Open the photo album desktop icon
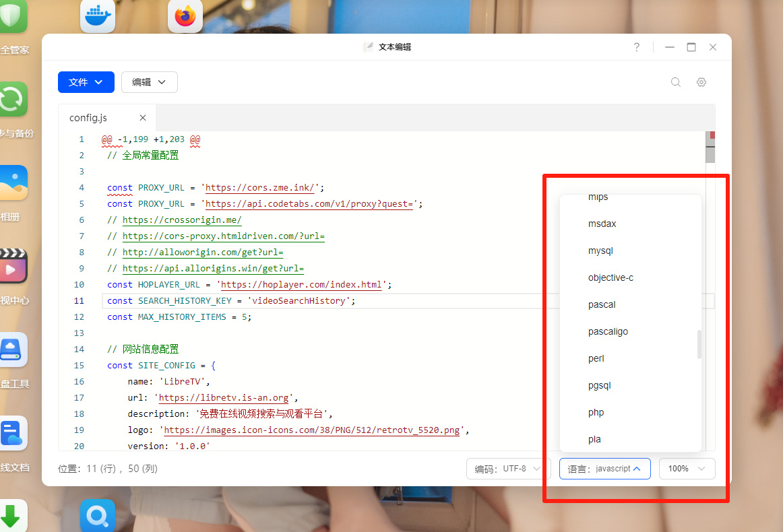This screenshot has height=532, width=783. [12, 182]
